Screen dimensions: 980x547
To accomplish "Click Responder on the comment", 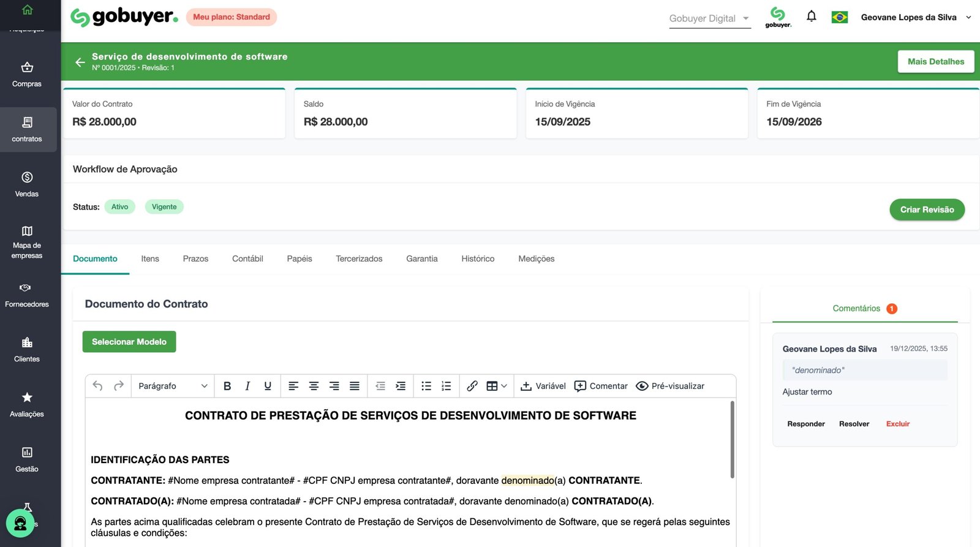I will click(806, 424).
